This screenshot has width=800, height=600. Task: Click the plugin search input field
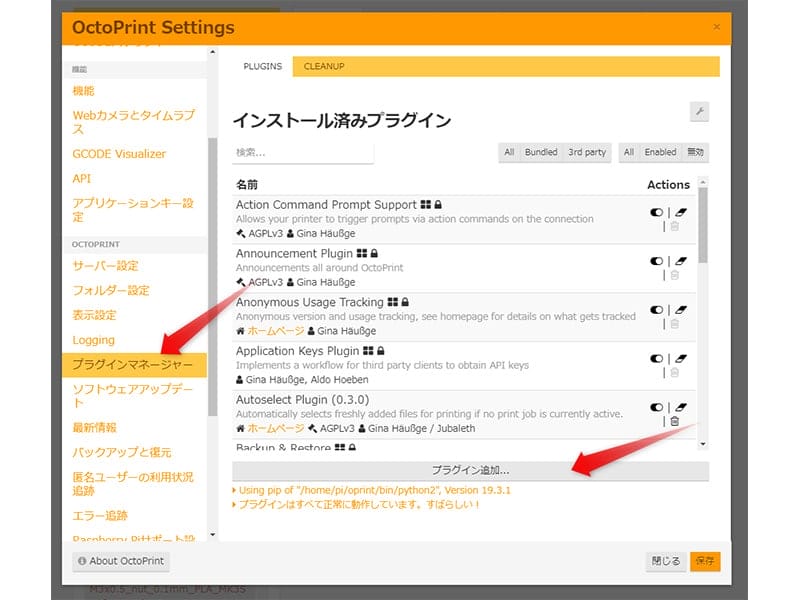pyautogui.click(x=303, y=152)
